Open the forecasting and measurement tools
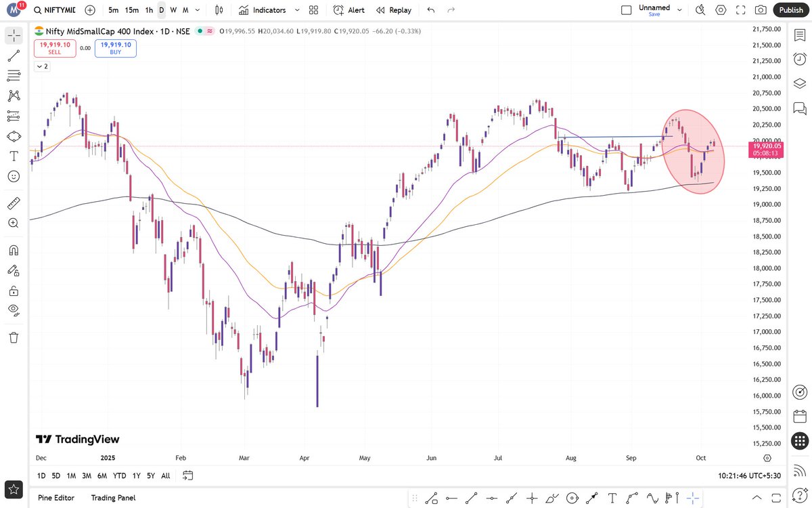812x508 pixels. coord(14,116)
